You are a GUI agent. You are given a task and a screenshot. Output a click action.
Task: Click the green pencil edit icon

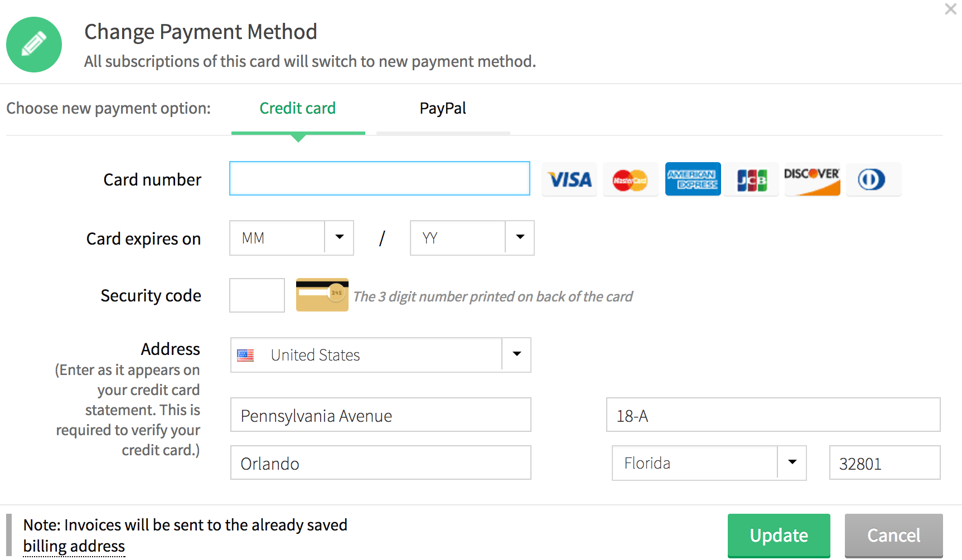coord(34,45)
